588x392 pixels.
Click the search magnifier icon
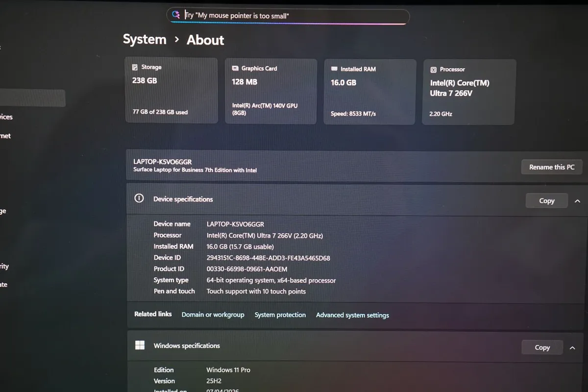tap(176, 15)
